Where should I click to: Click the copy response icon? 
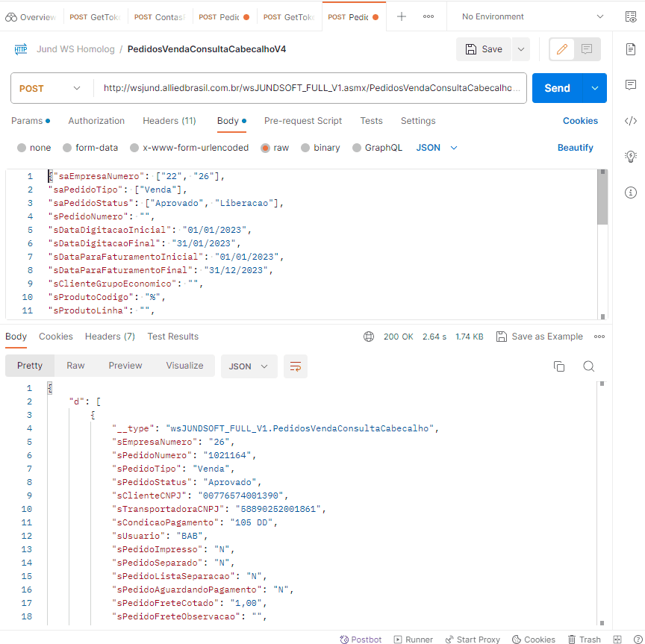coord(558,366)
